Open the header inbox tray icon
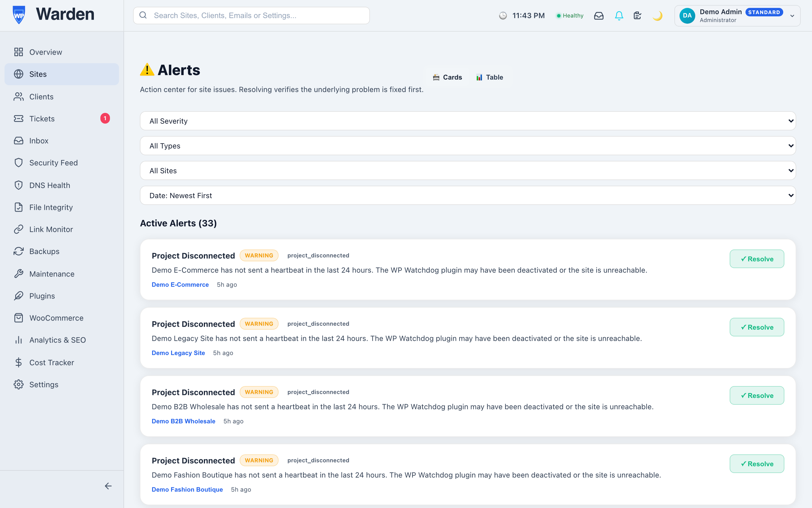Viewport: 812px width, 508px height. coord(599,16)
